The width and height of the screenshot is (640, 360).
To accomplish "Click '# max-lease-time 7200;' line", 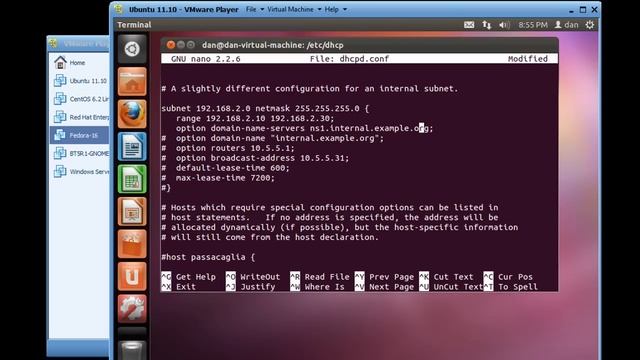I will point(218,178).
